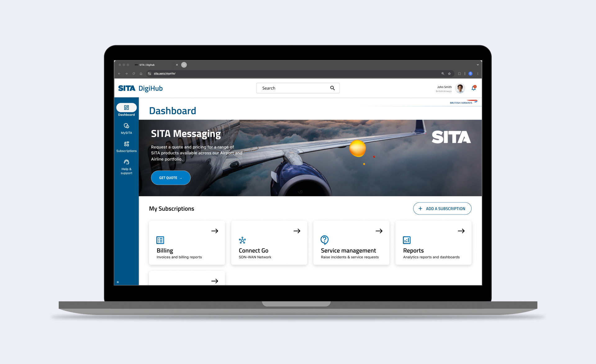Open the Dashboard sidebar item

(x=126, y=110)
